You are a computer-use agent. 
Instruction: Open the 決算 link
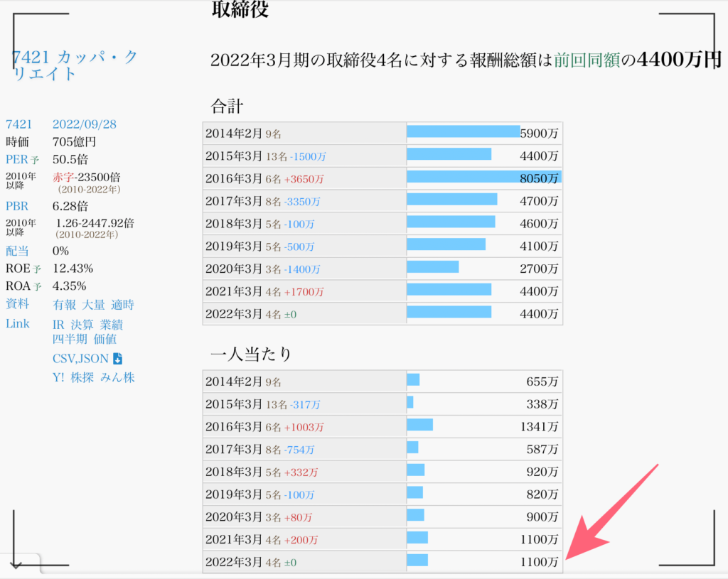(x=82, y=325)
